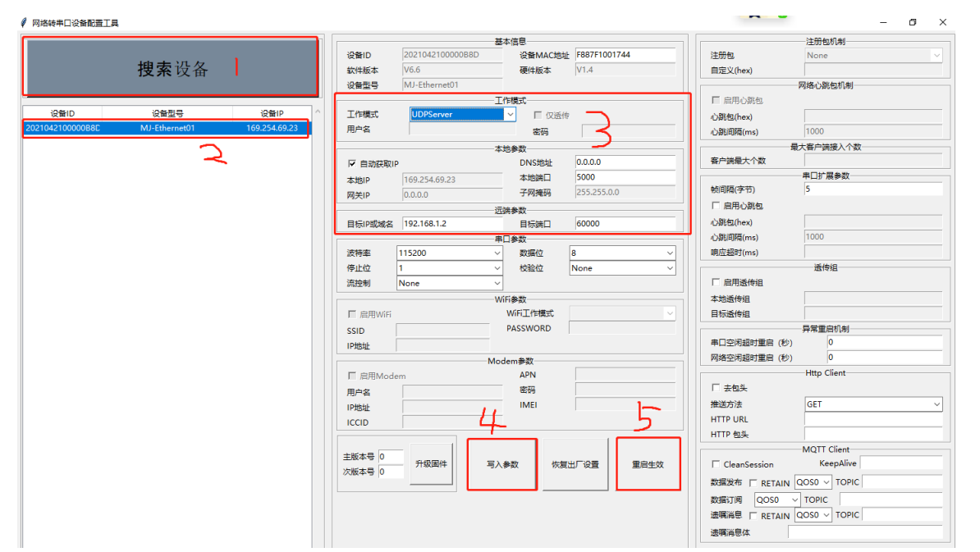Click the TOPIC field in 数据发布 row
The height and width of the screenshot is (552, 980).
[903, 482]
